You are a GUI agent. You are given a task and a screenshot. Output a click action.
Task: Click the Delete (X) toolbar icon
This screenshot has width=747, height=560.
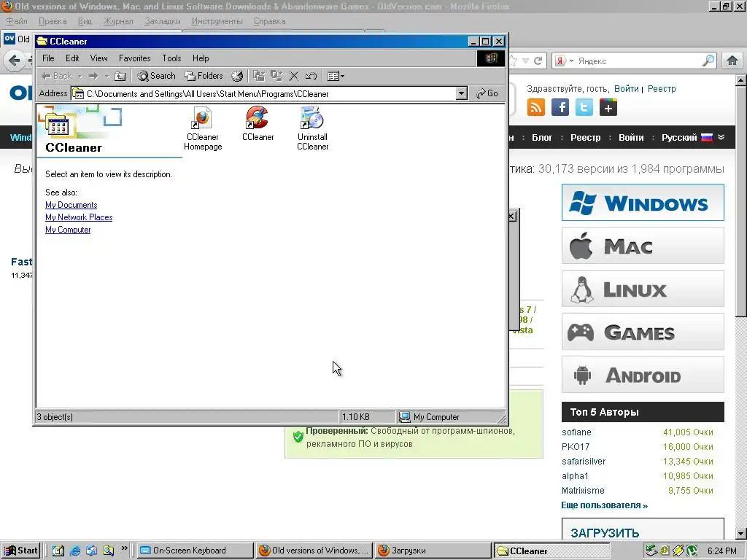point(294,76)
